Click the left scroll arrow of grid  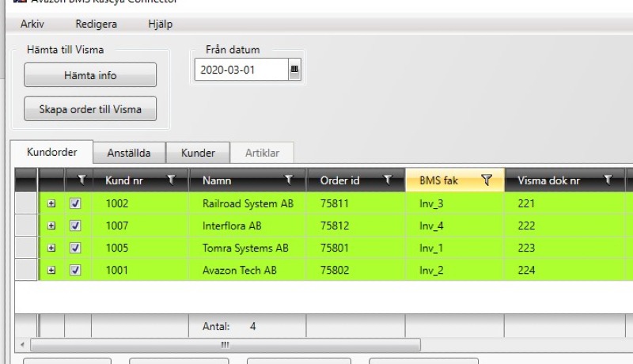point(23,345)
